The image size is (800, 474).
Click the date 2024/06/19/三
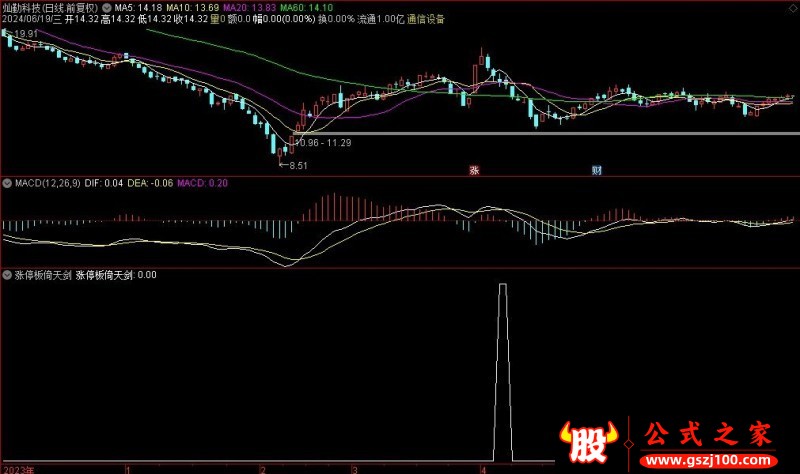[x=32, y=19]
